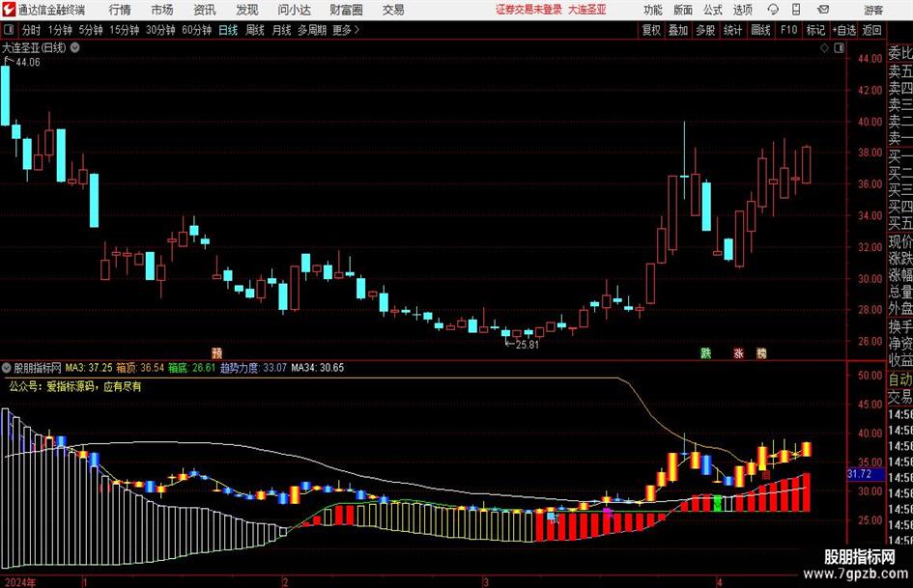
Task: Click the 返回 button
Action: 871,30
